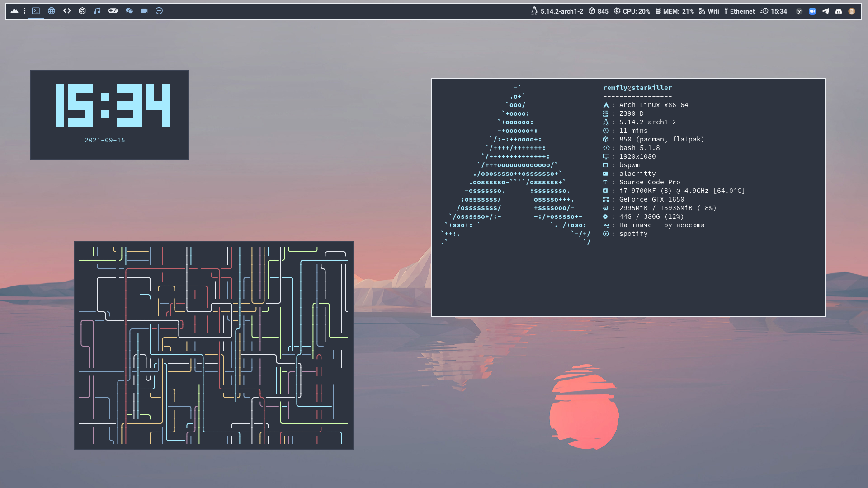Click the spotify player line

(625, 234)
